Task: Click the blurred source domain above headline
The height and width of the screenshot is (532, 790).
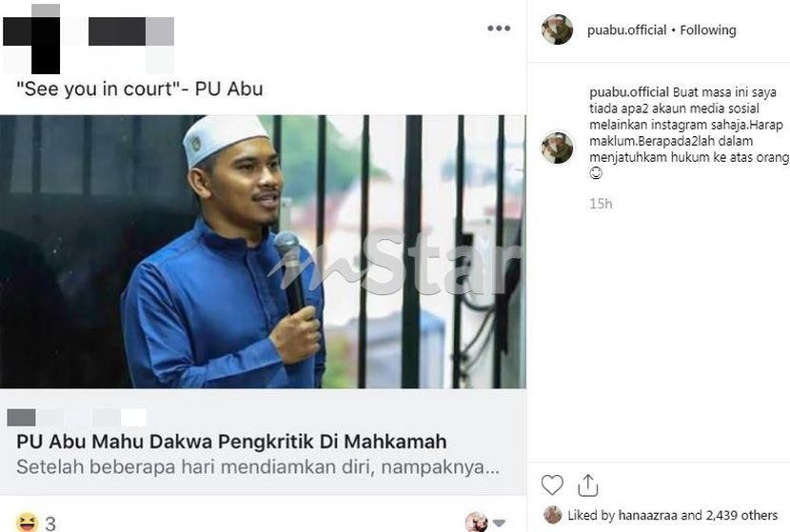Action: (77, 418)
